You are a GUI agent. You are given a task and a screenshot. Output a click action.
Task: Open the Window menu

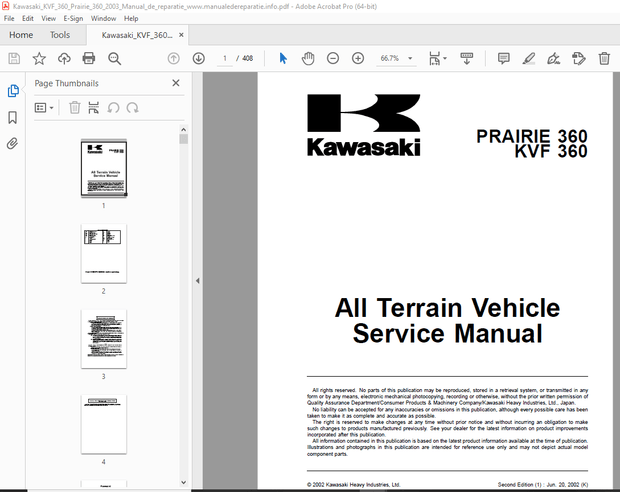[103, 18]
